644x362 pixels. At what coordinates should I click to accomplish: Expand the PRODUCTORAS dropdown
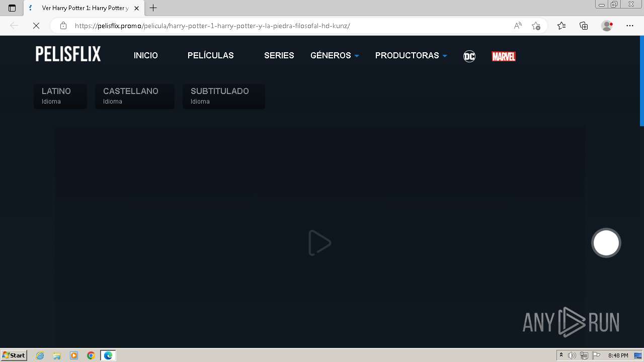coord(411,55)
